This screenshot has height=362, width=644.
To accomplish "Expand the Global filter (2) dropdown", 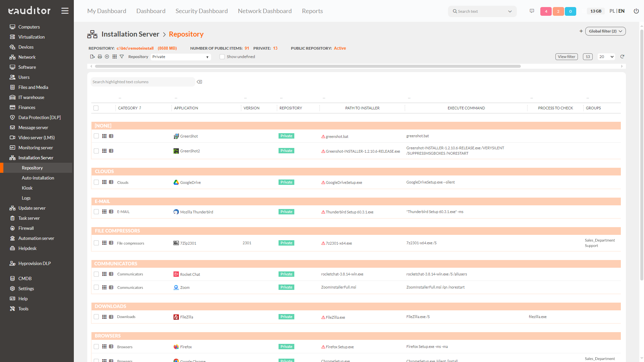I will click(x=605, y=31).
